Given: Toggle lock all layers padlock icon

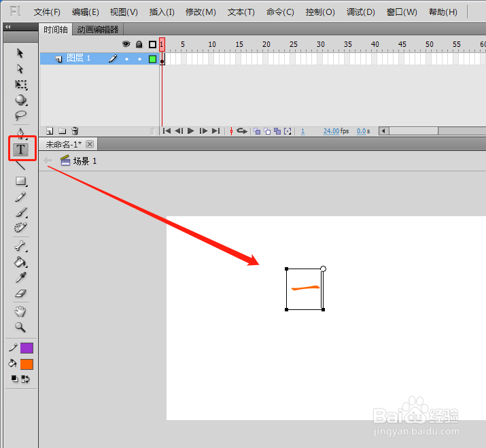Looking at the screenshot, I should pyautogui.click(x=139, y=44).
